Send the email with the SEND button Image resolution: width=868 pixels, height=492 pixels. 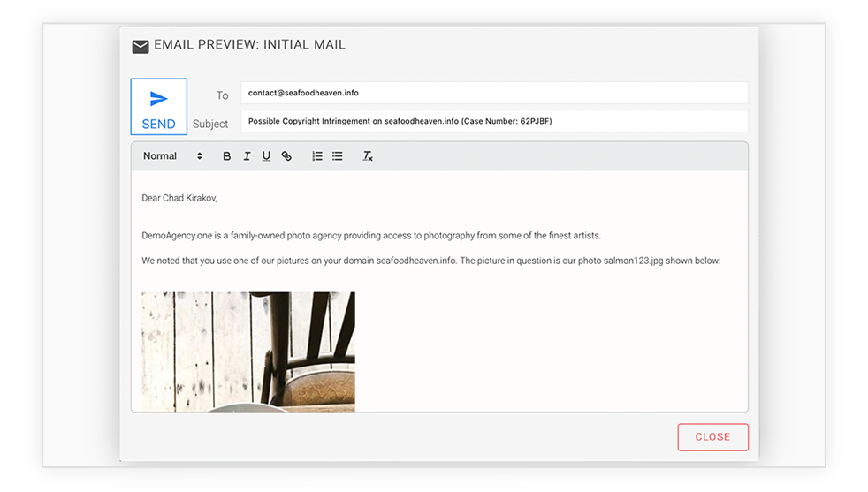(159, 107)
